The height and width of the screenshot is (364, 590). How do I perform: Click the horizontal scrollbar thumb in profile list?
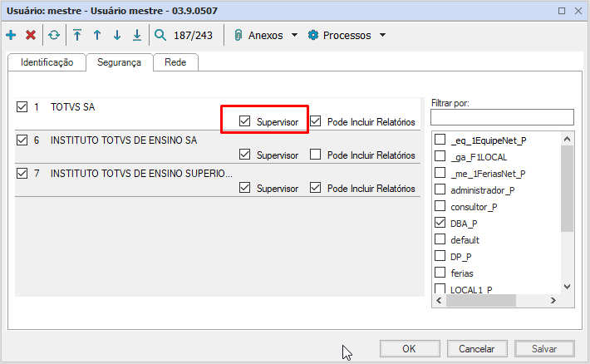pos(481,300)
